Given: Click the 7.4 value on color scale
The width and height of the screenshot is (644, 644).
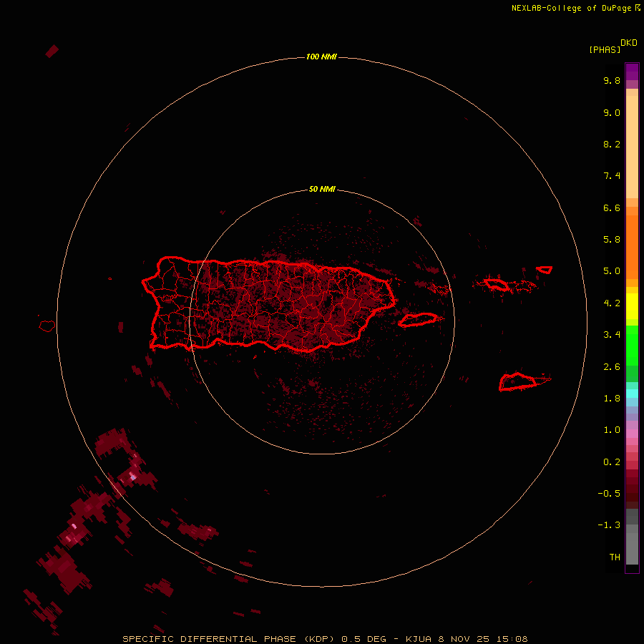Looking at the screenshot, I should pyautogui.click(x=612, y=176).
